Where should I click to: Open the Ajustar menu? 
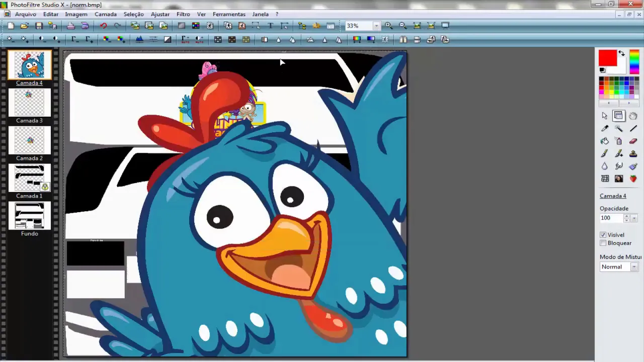[160, 14]
